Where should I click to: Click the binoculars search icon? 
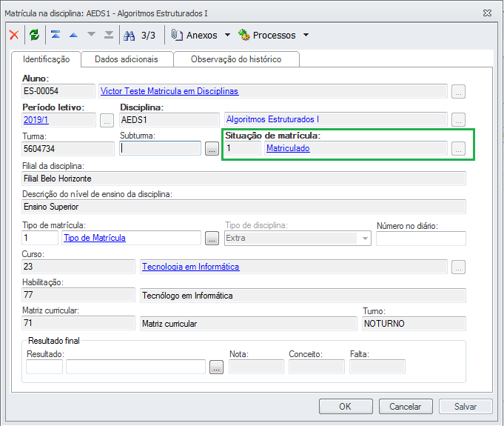130,35
